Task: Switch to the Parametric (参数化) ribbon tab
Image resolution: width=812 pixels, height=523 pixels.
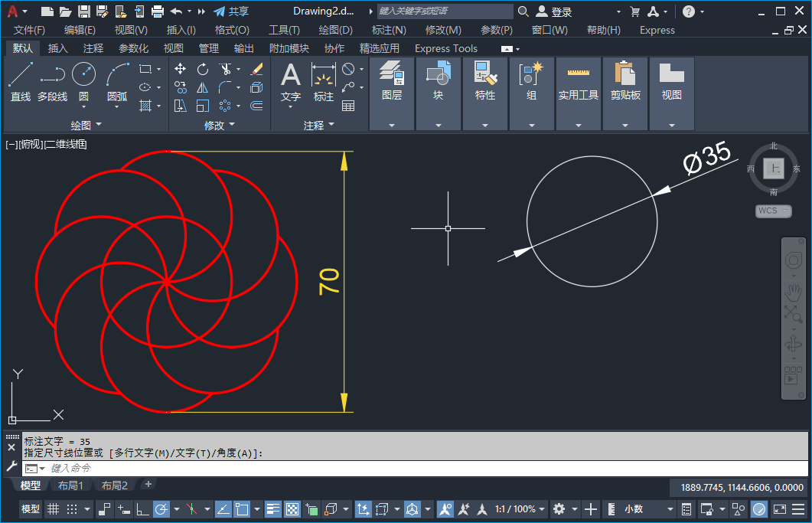Action: (x=134, y=48)
